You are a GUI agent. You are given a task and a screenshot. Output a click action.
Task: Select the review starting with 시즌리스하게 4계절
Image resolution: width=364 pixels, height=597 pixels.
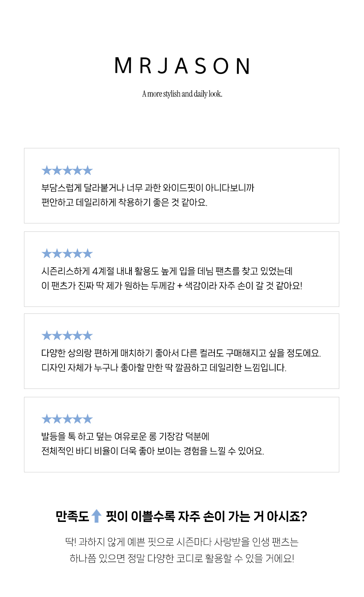point(167,271)
